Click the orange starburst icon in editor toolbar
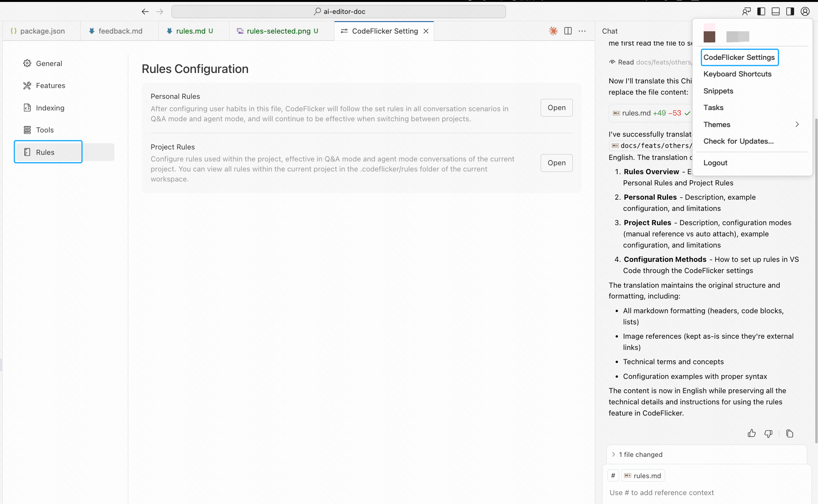The height and width of the screenshot is (504, 818). pos(553,31)
